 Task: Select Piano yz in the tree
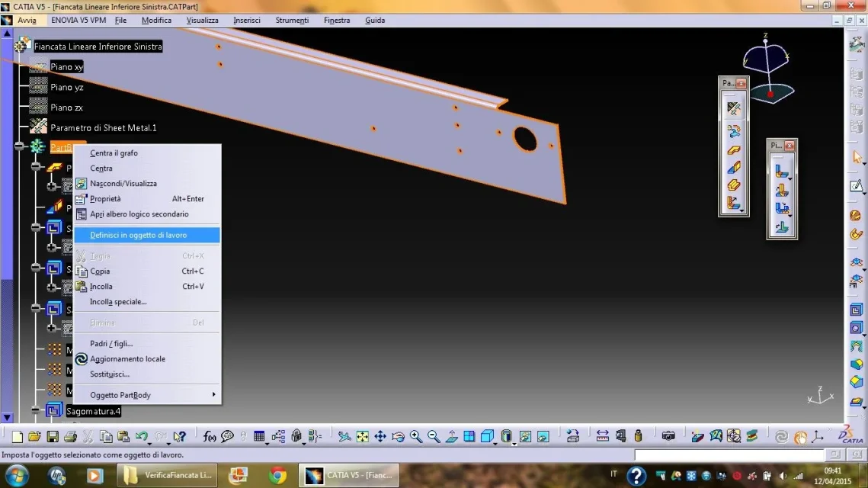66,87
